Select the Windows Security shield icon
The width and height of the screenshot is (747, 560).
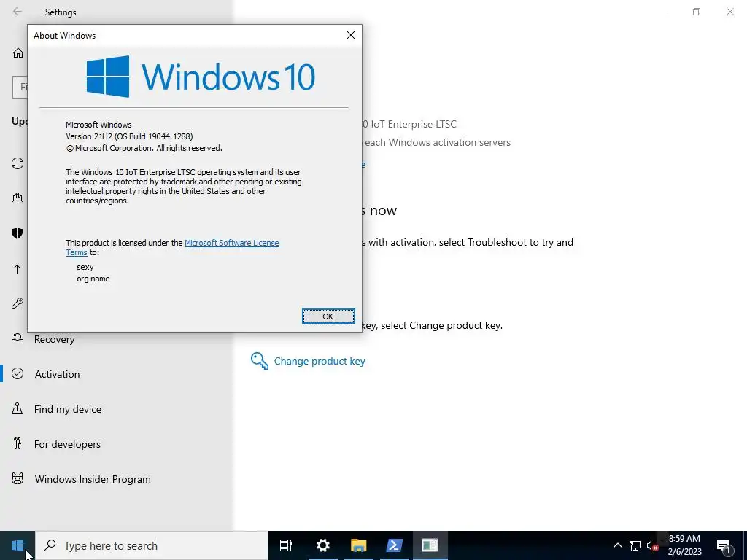(x=18, y=233)
